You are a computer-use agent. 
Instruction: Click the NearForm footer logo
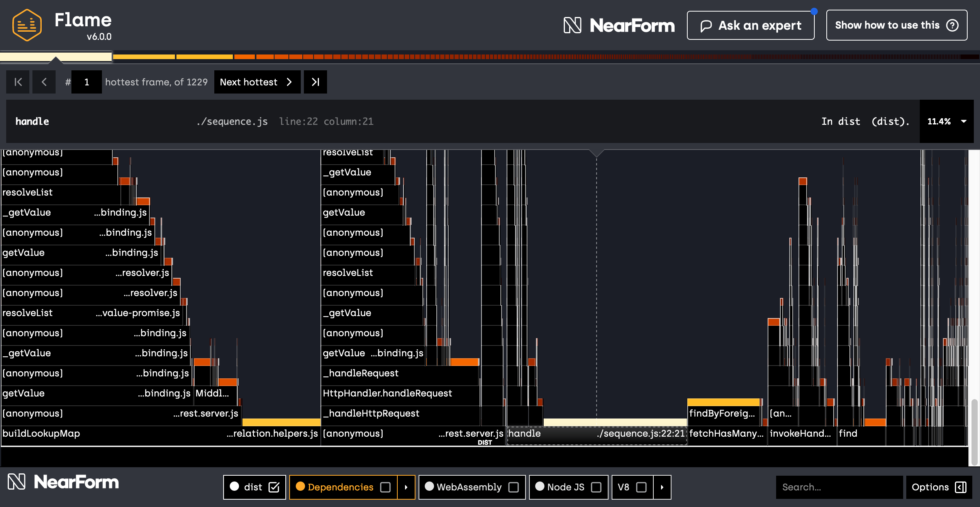[x=63, y=482]
